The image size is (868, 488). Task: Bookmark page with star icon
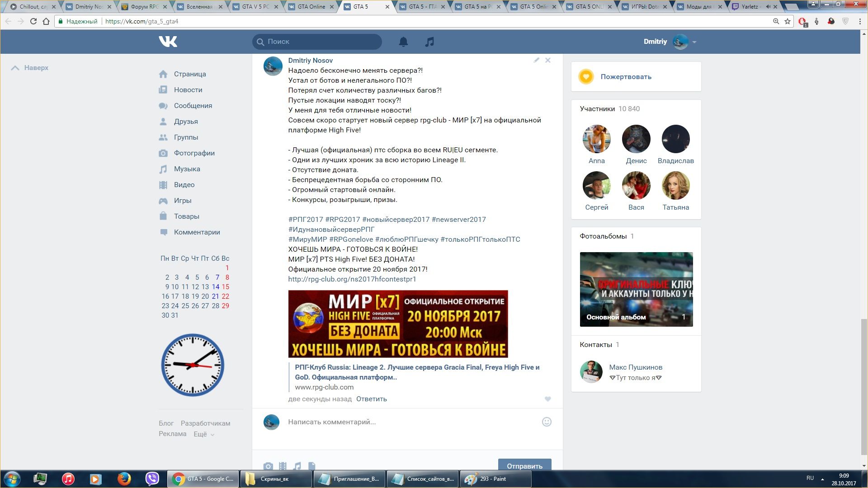[788, 21]
